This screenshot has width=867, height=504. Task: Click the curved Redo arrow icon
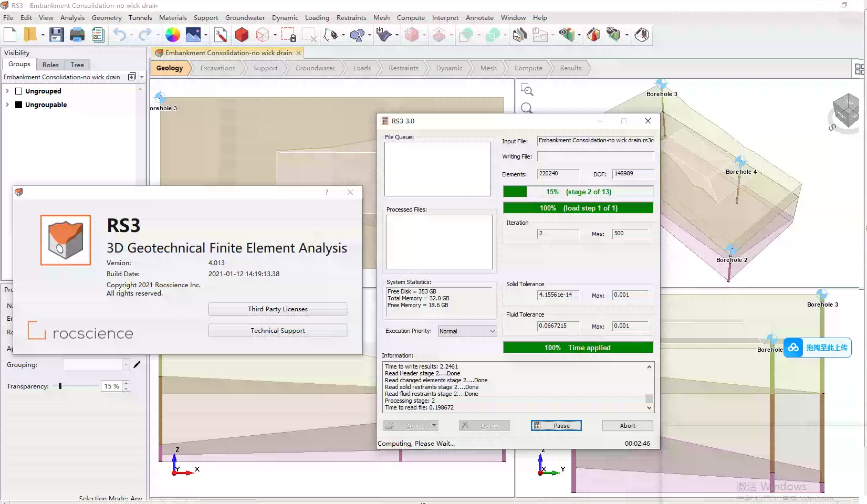point(144,35)
